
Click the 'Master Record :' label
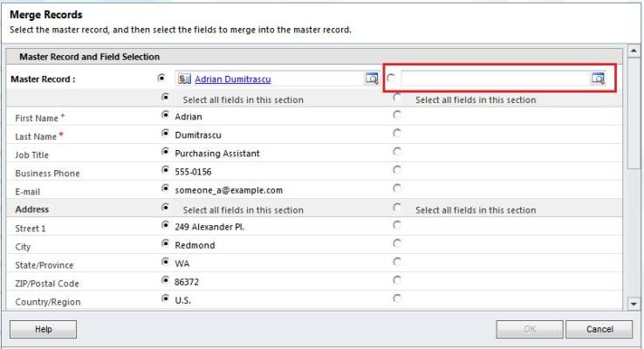(43, 79)
